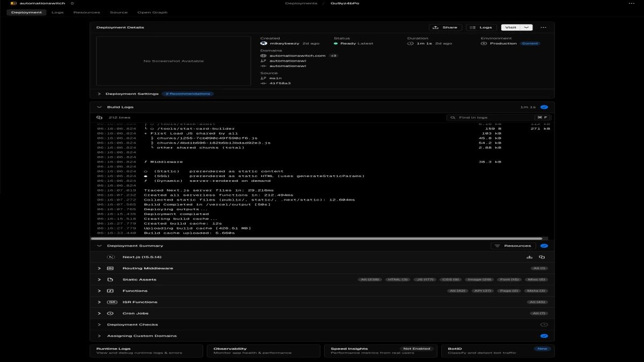Click the three-dot overflow menu in Deployment Details
Image resolution: width=644 pixels, height=362 pixels.
(x=543, y=27)
